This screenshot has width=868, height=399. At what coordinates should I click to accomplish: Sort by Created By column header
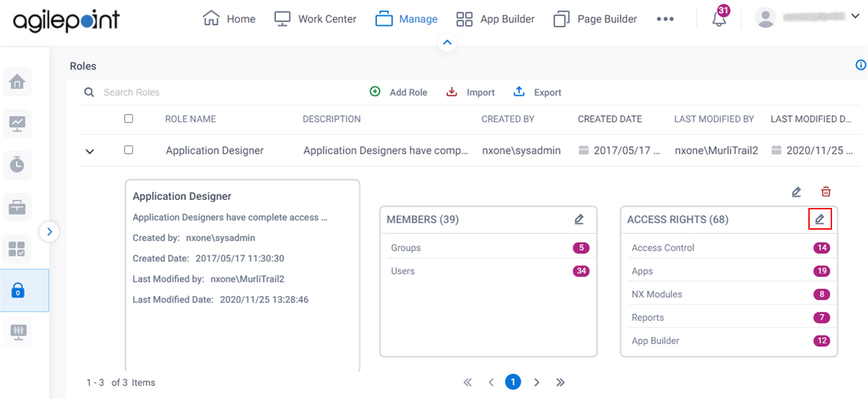508,119
